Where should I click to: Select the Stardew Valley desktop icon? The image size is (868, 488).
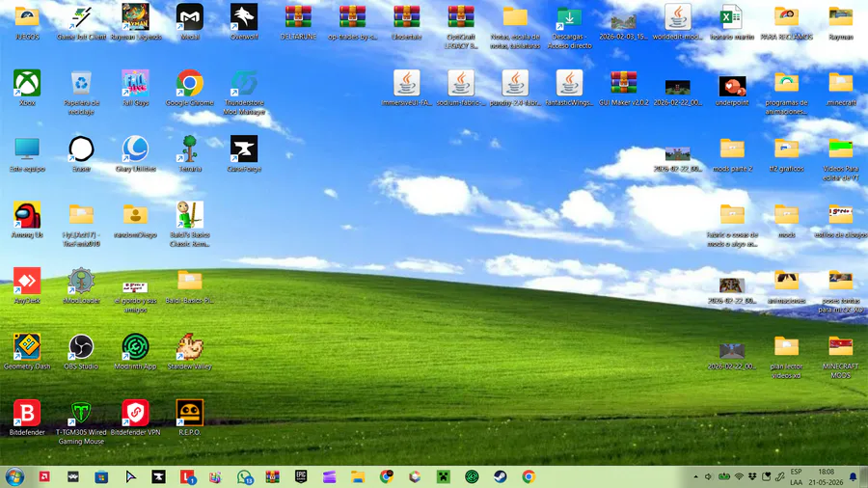[190, 352]
